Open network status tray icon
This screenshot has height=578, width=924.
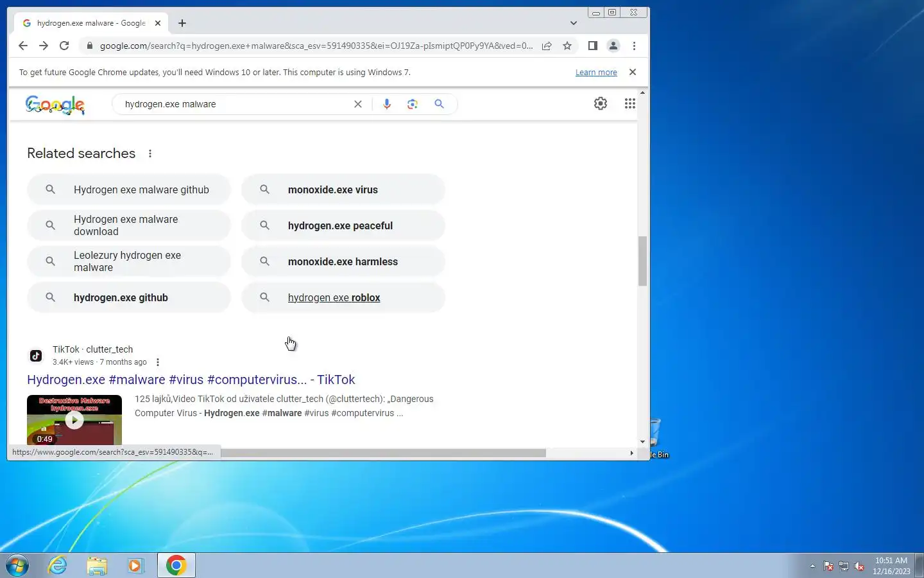[844, 566]
